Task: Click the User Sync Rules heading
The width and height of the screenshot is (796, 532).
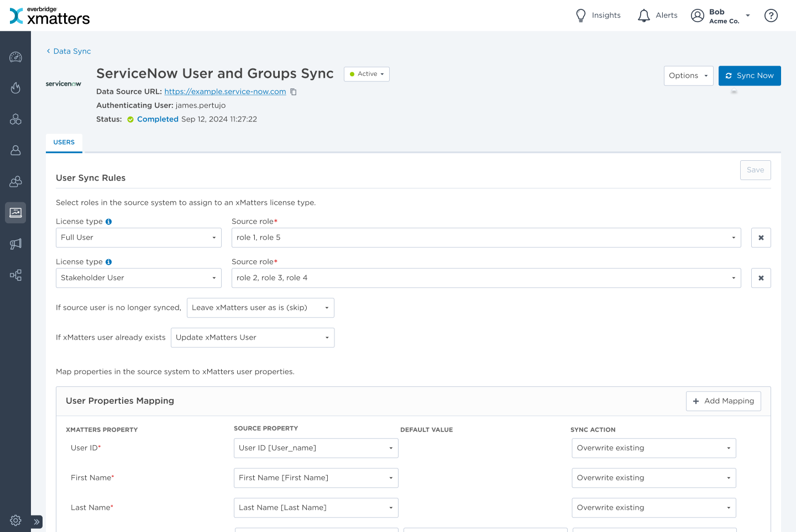Action: tap(91, 178)
